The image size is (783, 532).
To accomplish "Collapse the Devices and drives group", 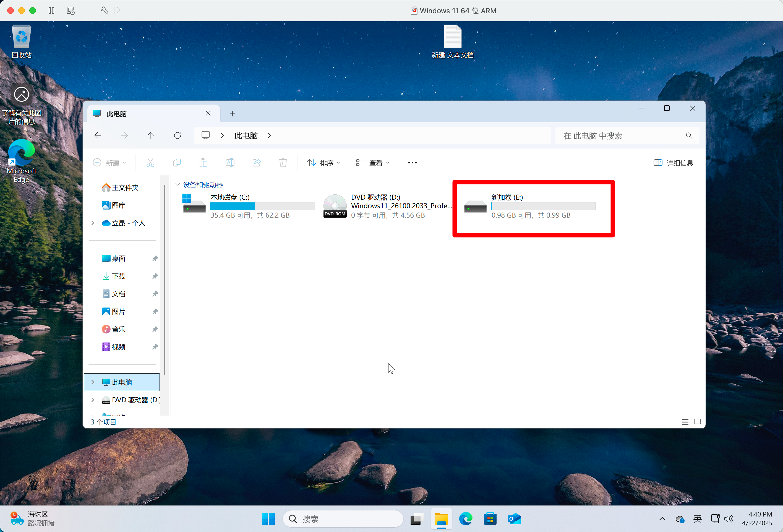I will (178, 185).
